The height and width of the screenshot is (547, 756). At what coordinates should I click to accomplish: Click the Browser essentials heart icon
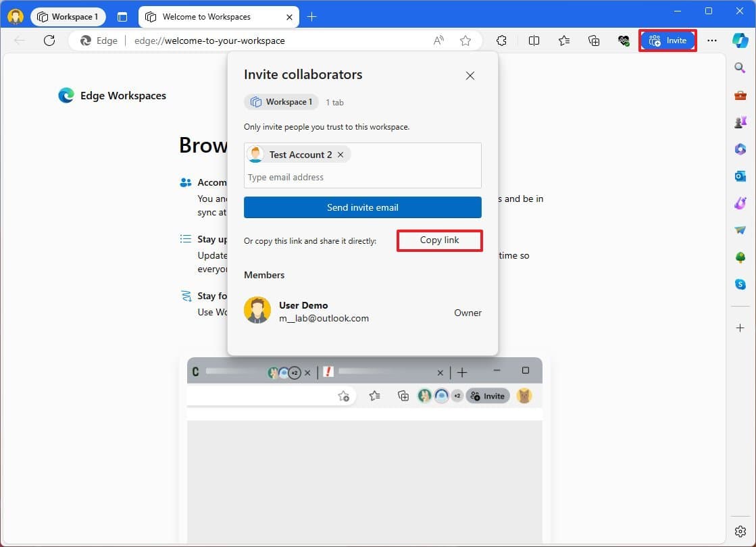pyautogui.click(x=624, y=41)
